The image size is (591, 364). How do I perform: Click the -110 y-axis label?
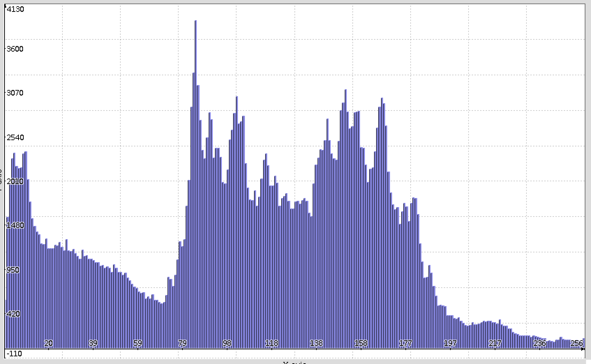pyautogui.click(x=14, y=354)
